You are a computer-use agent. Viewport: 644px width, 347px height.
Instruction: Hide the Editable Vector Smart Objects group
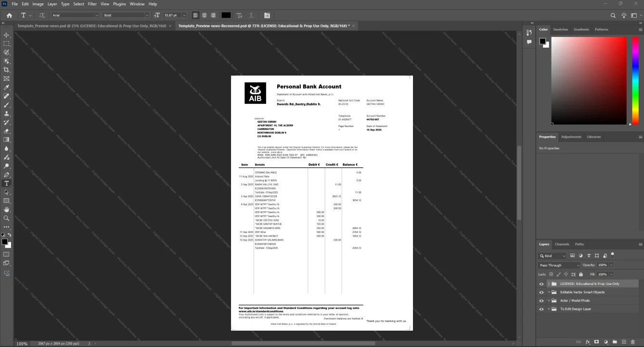pyautogui.click(x=541, y=292)
